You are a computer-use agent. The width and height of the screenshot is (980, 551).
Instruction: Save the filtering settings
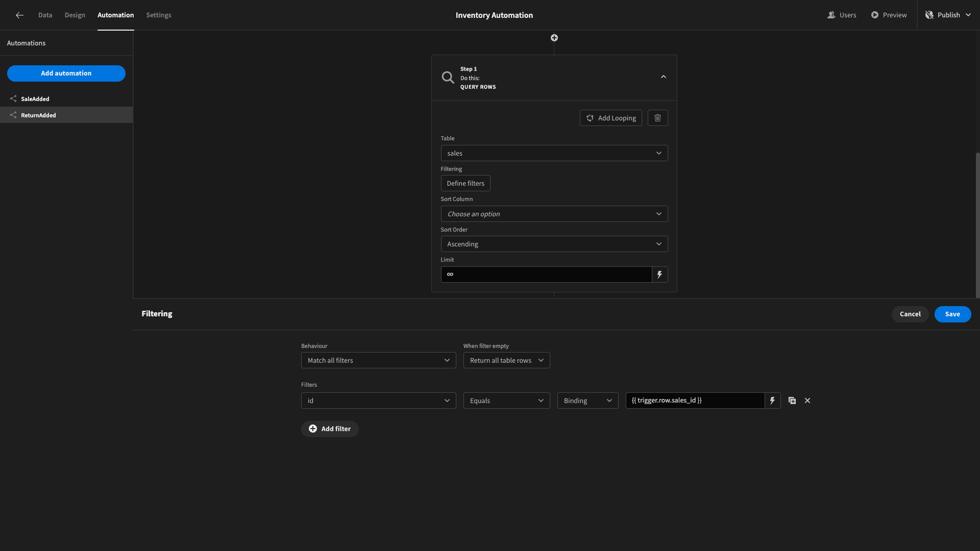coord(952,314)
